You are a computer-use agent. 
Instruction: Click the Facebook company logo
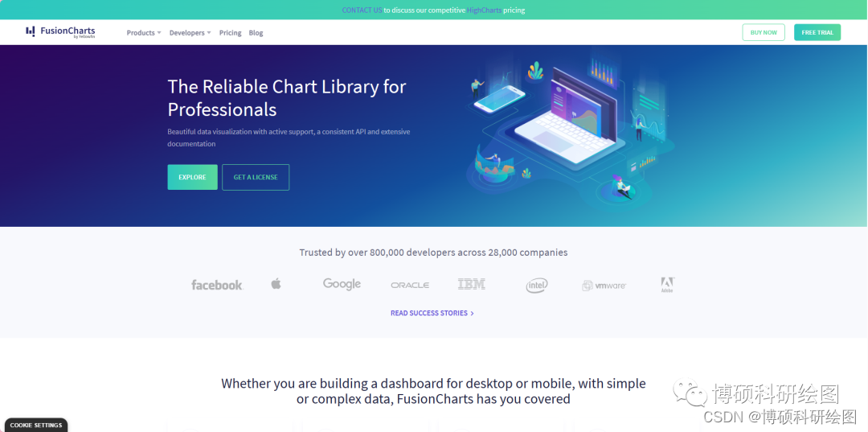(x=217, y=286)
